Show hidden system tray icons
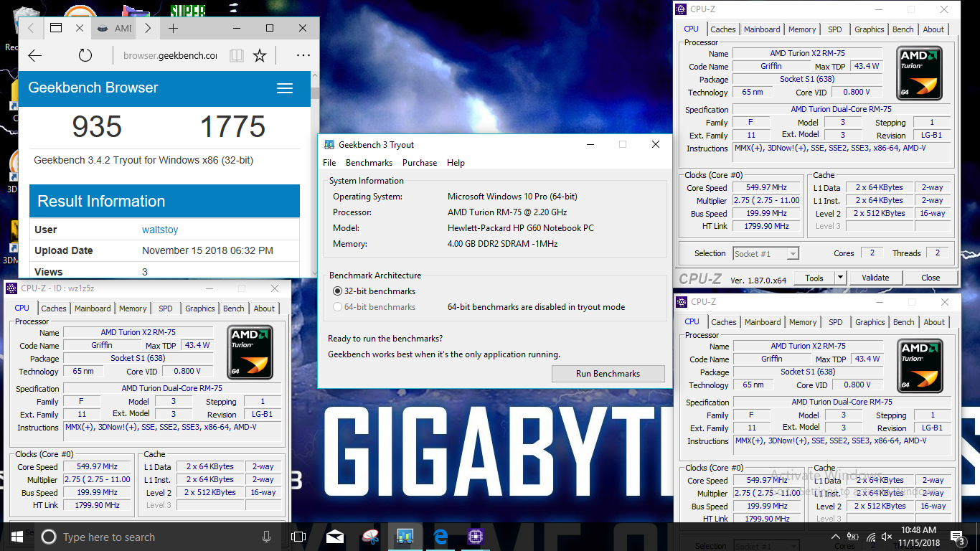980x551 pixels. click(x=836, y=537)
